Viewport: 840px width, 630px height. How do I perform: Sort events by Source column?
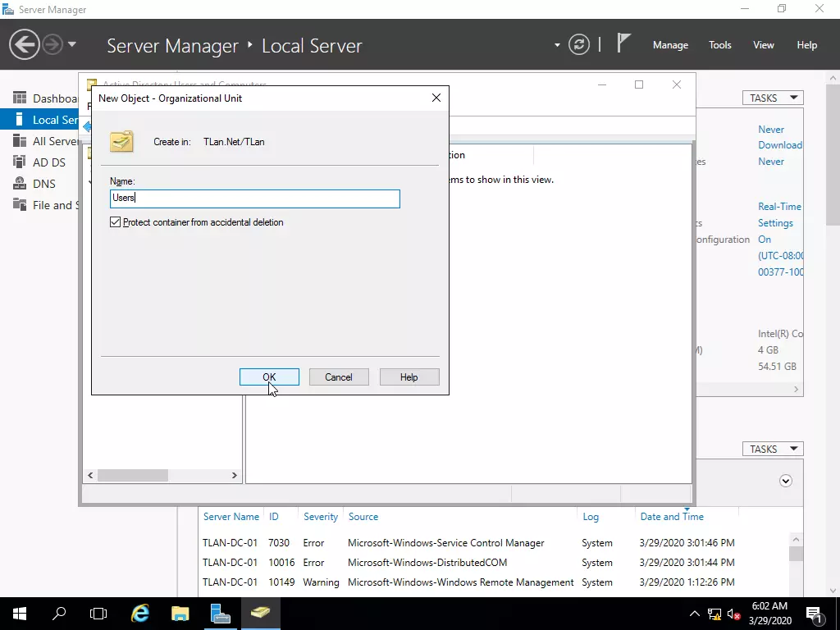click(x=363, y=517)
